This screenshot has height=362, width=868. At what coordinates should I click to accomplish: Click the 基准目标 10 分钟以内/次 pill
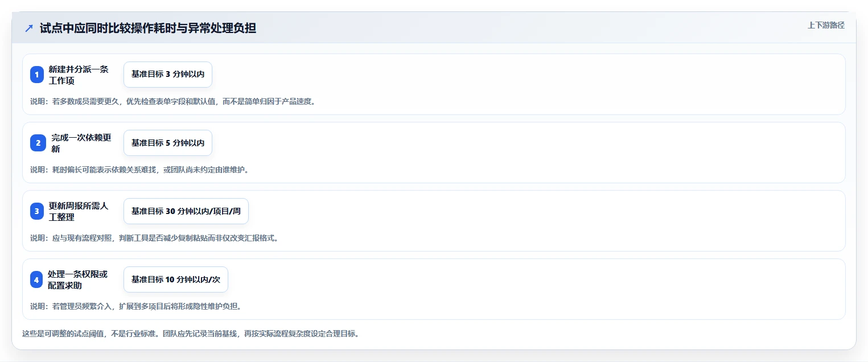click(176, 279)
